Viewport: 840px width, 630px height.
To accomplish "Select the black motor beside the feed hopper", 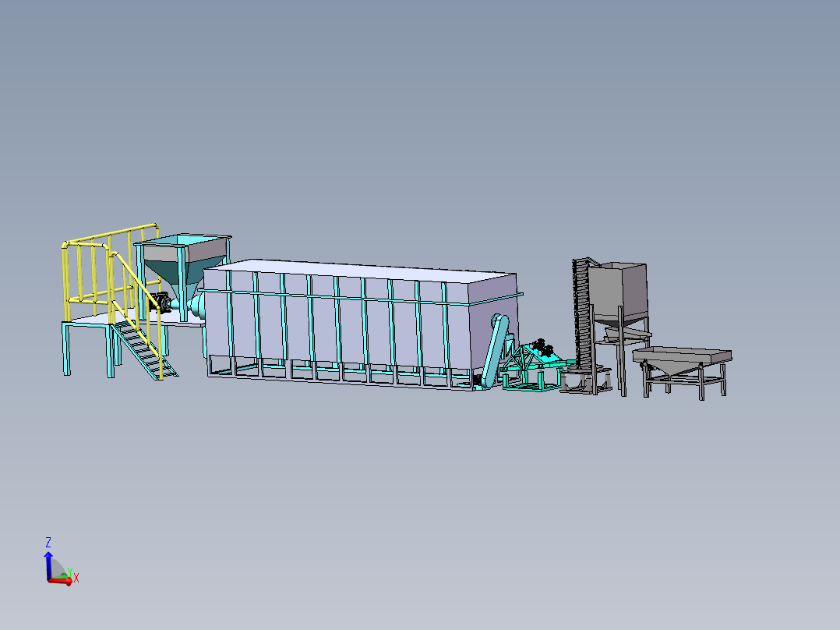I will (161, 303).
